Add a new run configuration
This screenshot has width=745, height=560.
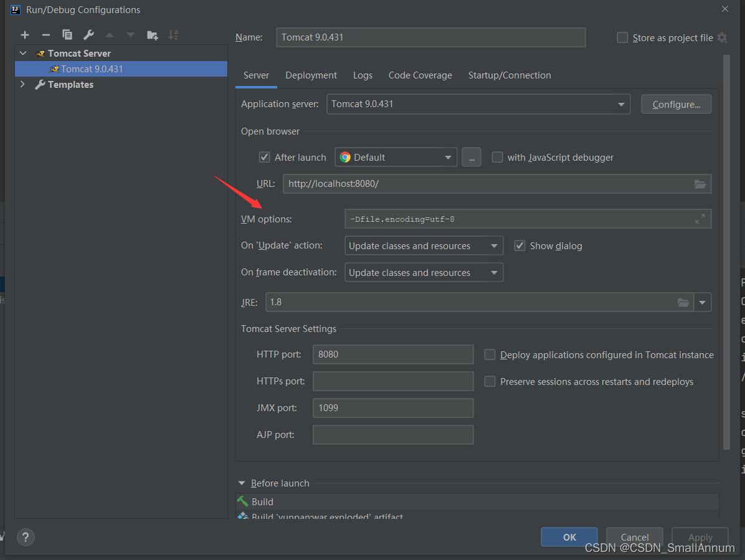(x=25, y=35)
